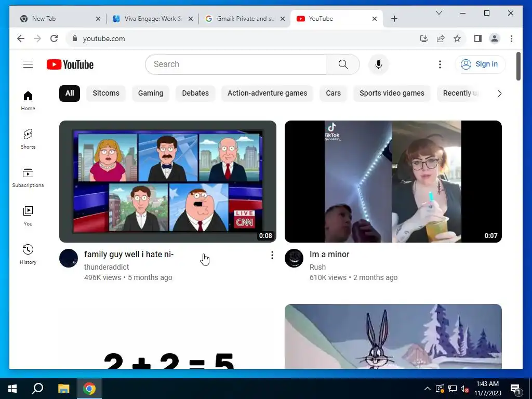Click the YouTube search input field

236,64
